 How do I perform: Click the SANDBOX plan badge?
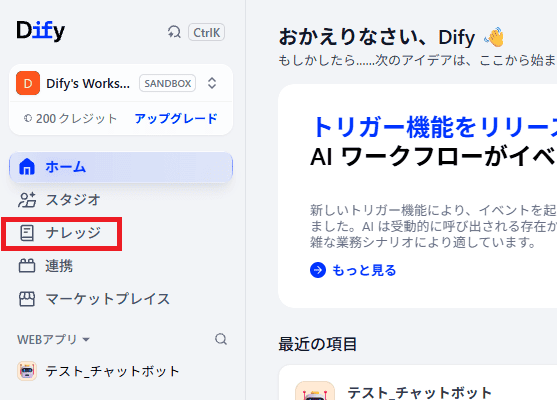click(x=167, y=83)
